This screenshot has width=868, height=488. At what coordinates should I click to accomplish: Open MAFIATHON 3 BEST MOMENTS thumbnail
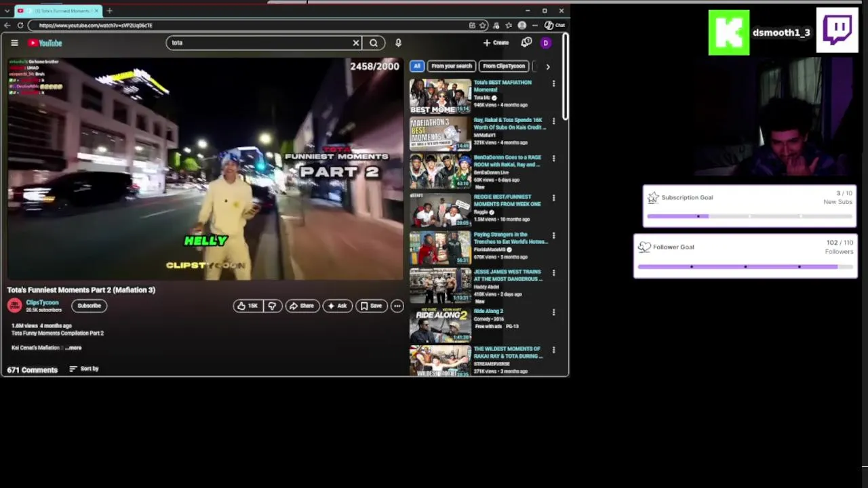click(x=440, y=134)
